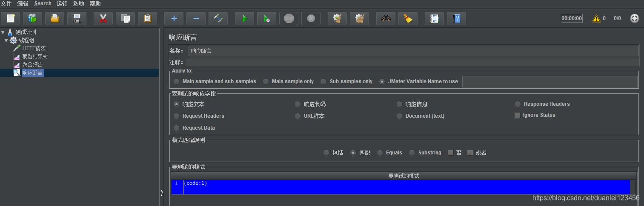
Task: Open the 文件 menu
Action: click(6, 3)
